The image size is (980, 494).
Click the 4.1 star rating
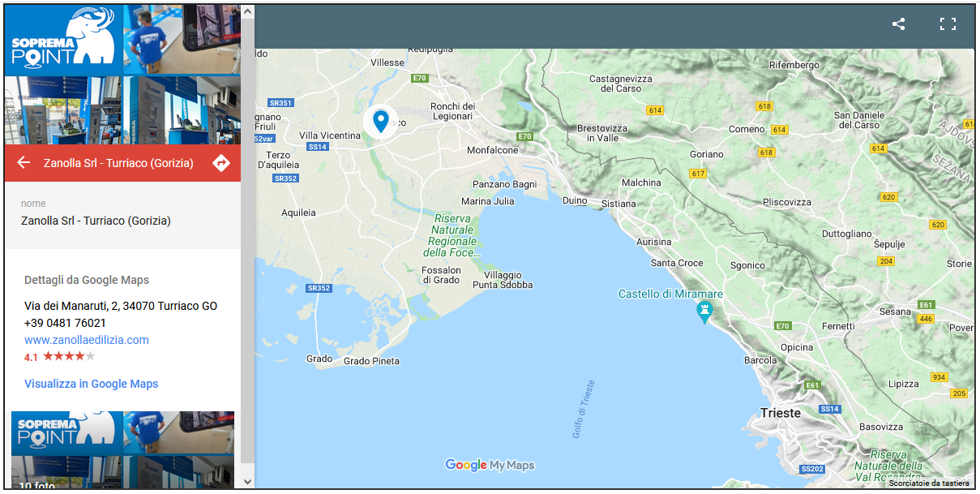click(x=60, y=357)
